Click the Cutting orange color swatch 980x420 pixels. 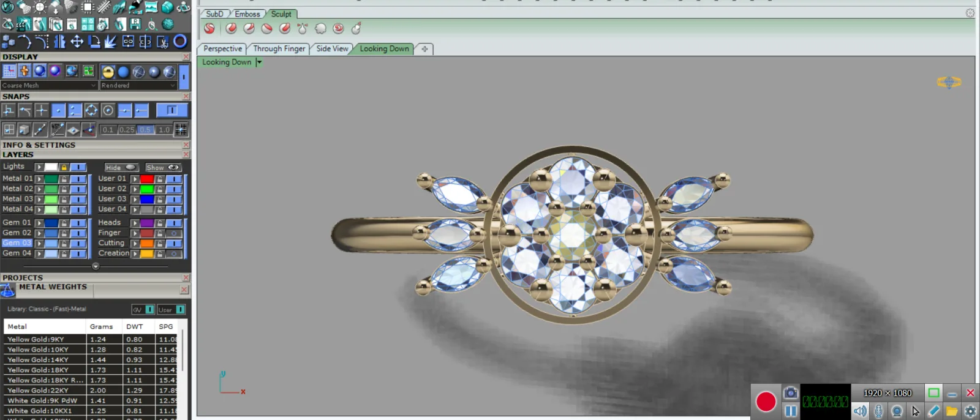tap(147, 243)
